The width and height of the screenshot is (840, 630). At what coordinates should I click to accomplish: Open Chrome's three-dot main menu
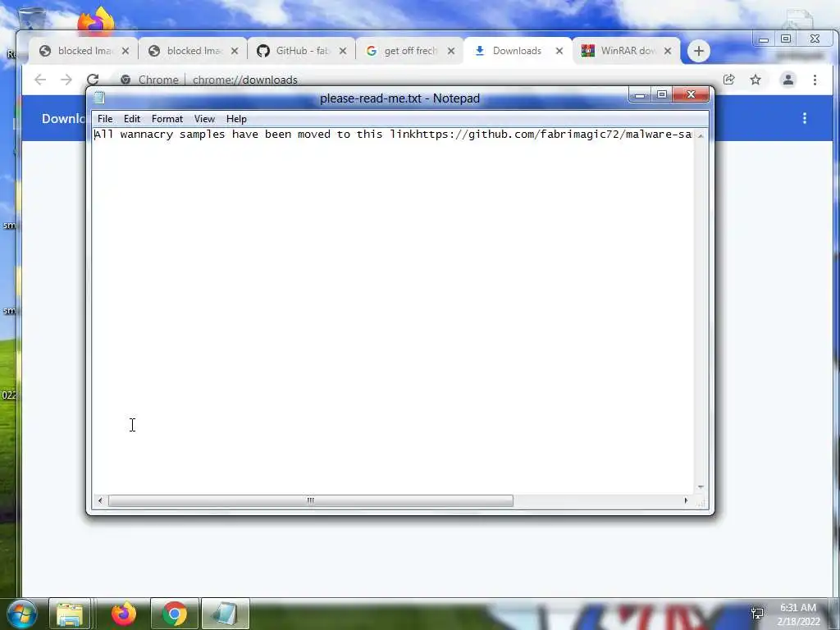tap(815, 80)
